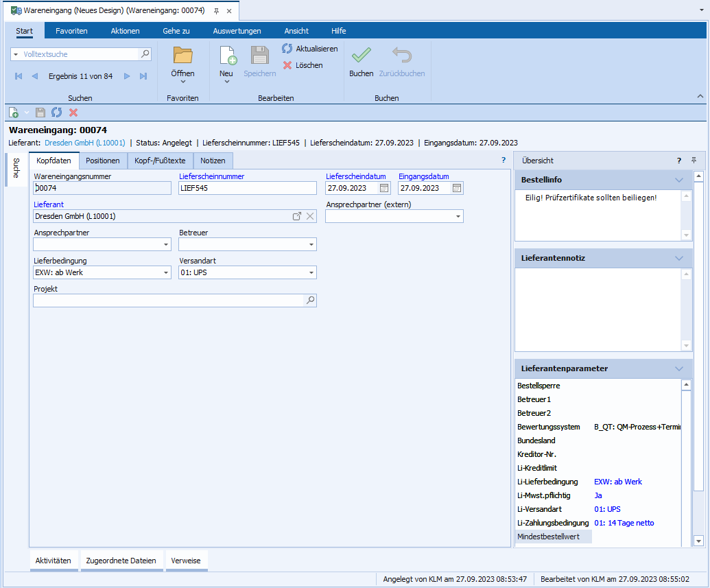The width and height of the screenshot is (710, 588).
Task: Collapse the Bestellinfo section
Action: [679, 180]
